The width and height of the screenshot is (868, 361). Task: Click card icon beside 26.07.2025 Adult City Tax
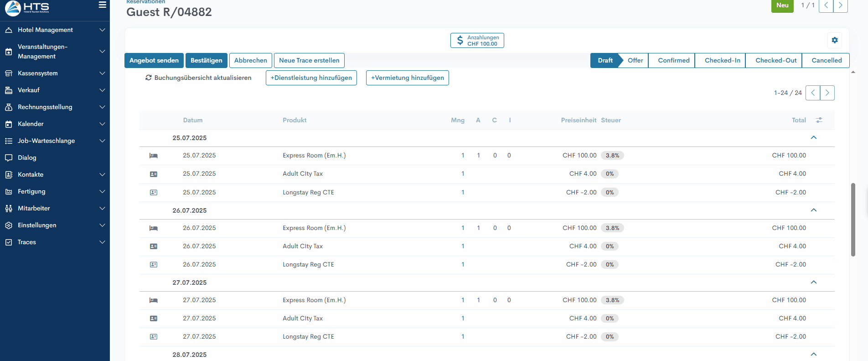[x=154, y=246]
